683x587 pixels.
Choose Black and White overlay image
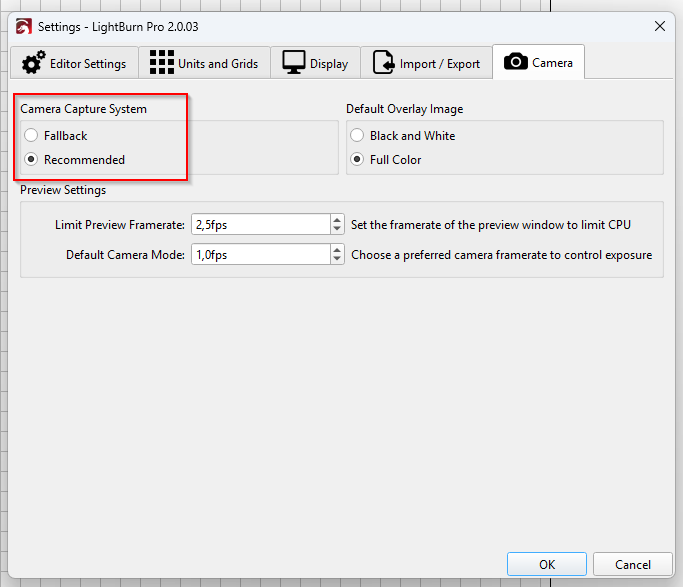357,135
